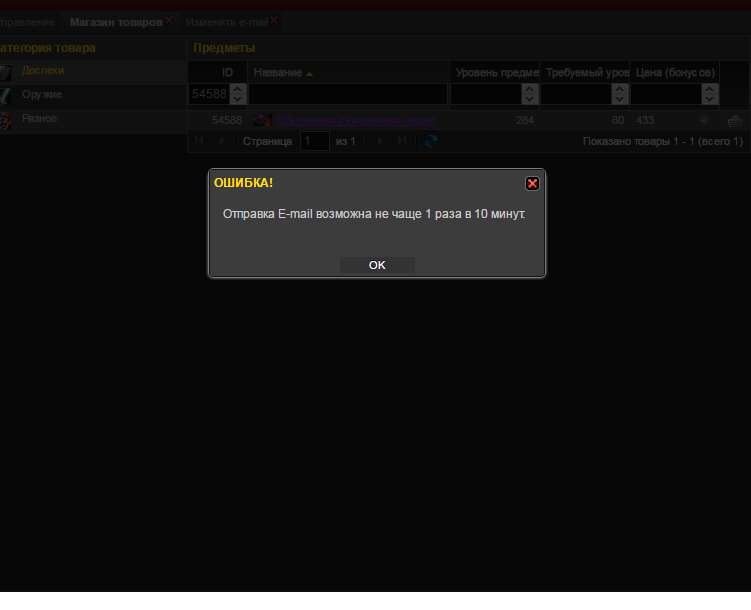Click the Оружие sword icon
Screen dimensions: 751x610
point(6,95)
